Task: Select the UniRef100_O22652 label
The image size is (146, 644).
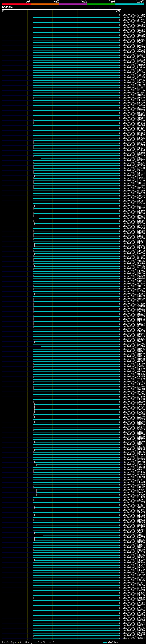Action: click(x=134, y=575)
